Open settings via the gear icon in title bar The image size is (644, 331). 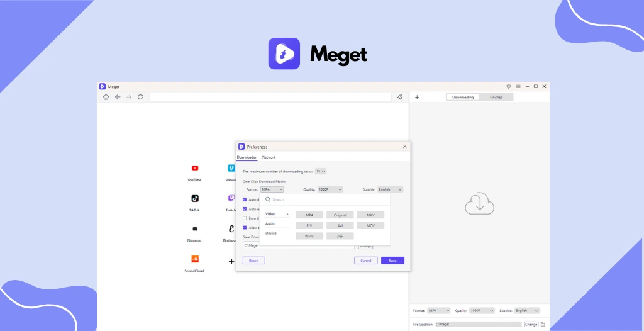508,86
